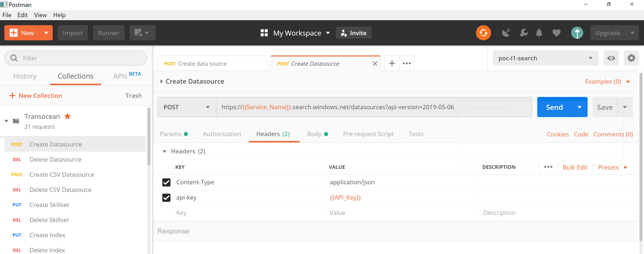Viewport: 644px width, 254px height.
Task: Open Import dialog in Postman
Action: [x=73, y=33]
